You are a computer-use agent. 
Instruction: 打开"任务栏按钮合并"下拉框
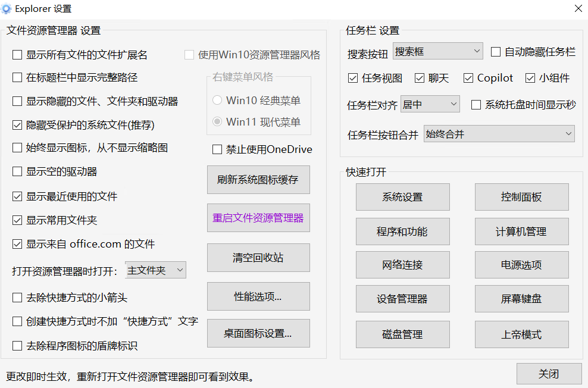pyautogui.click(x=499, y=134)
